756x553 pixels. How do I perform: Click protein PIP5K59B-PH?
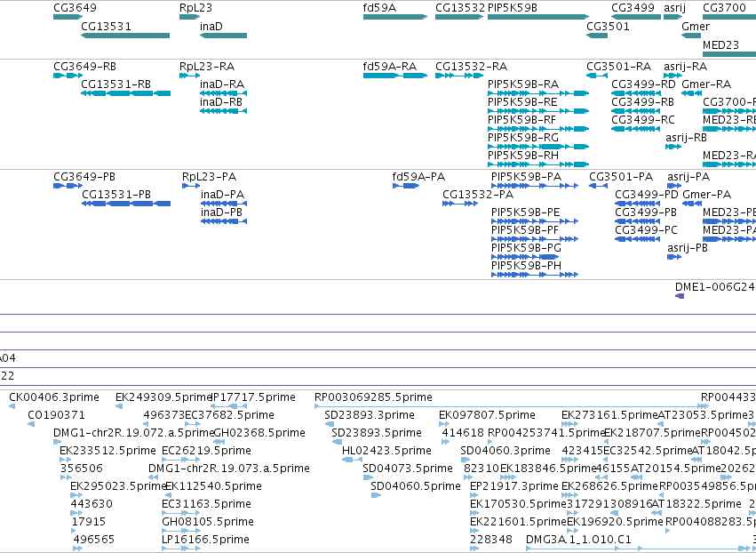527,266
